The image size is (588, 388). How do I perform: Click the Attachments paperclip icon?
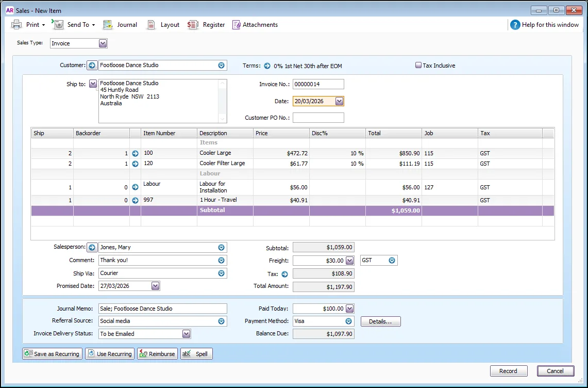coord(237,25)
